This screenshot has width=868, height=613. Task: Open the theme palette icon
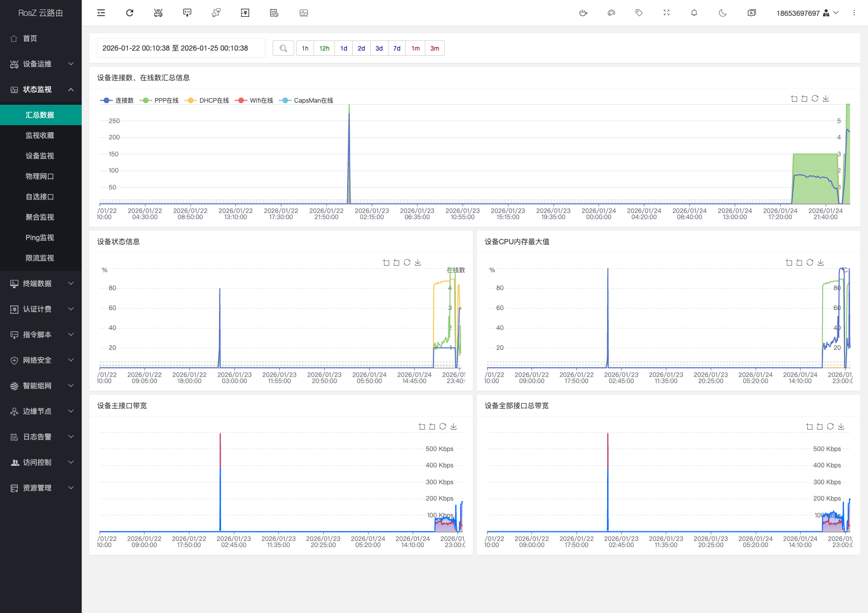611,13
